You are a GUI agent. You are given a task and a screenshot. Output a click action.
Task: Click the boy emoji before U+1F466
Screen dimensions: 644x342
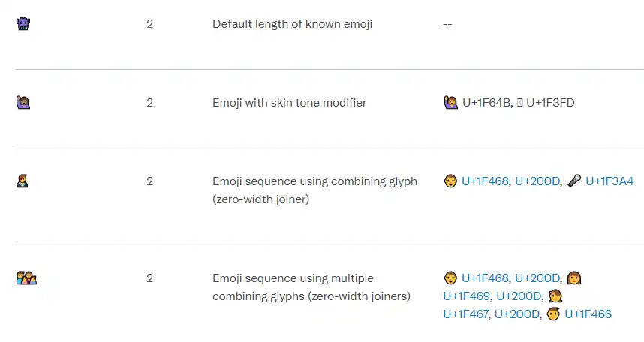553,314
